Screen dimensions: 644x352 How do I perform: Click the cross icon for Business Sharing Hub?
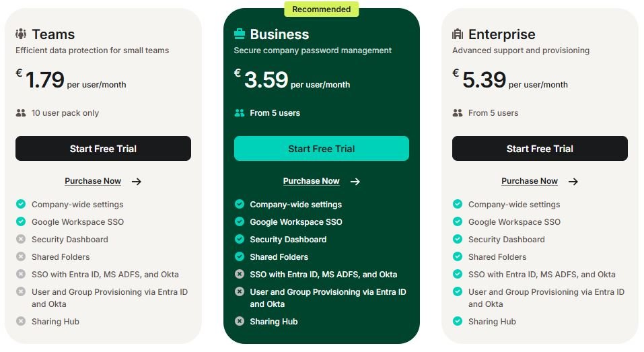240,321
